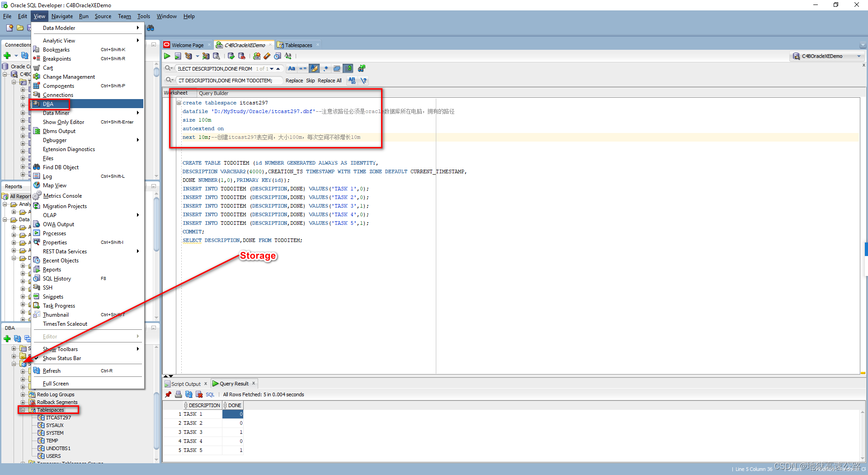The height and width of the screenshot is (475, 868).
Task: Add a DBA connection with the green plus
Action: 7,338
